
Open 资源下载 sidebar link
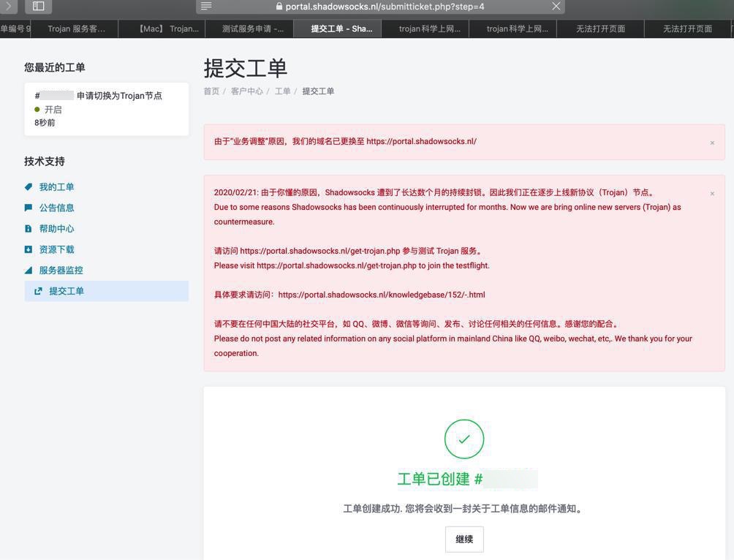[56, 249]
